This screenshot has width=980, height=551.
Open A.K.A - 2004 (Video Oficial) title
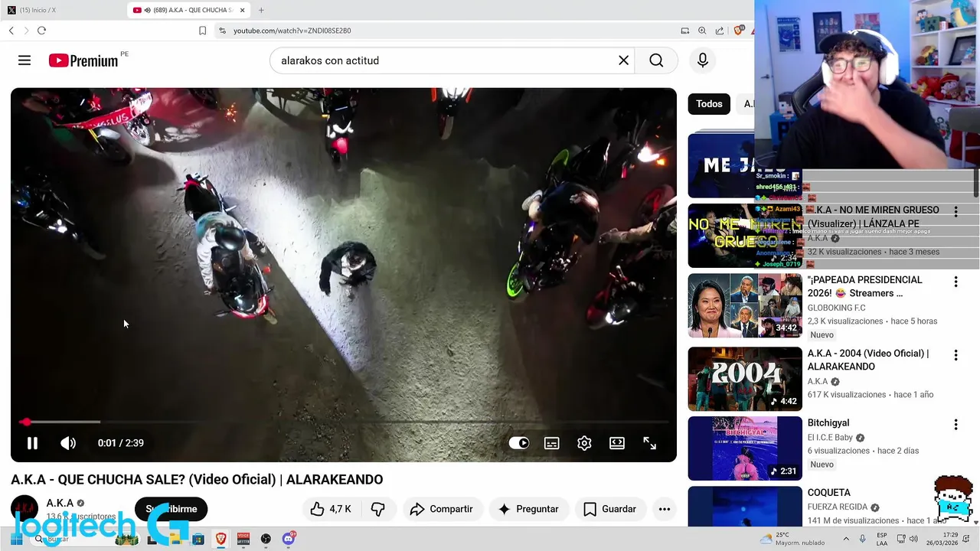click(868, 360)
